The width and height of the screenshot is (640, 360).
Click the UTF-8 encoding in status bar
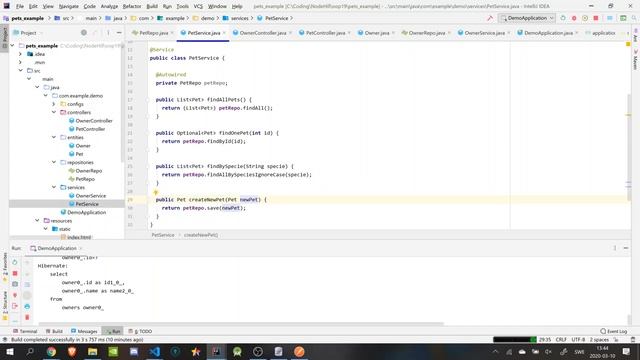[578, 340]
